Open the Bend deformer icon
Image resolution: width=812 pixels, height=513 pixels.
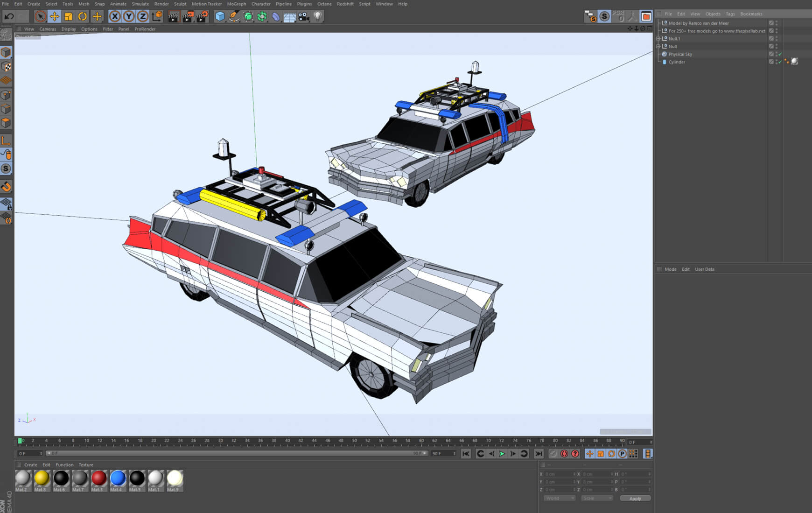click(x=276, y=17)
